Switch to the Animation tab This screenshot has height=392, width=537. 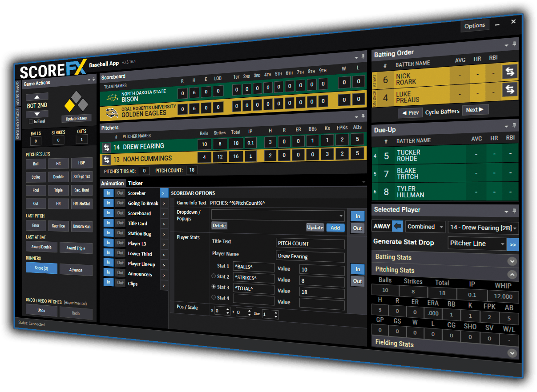[x=113, y=183]
